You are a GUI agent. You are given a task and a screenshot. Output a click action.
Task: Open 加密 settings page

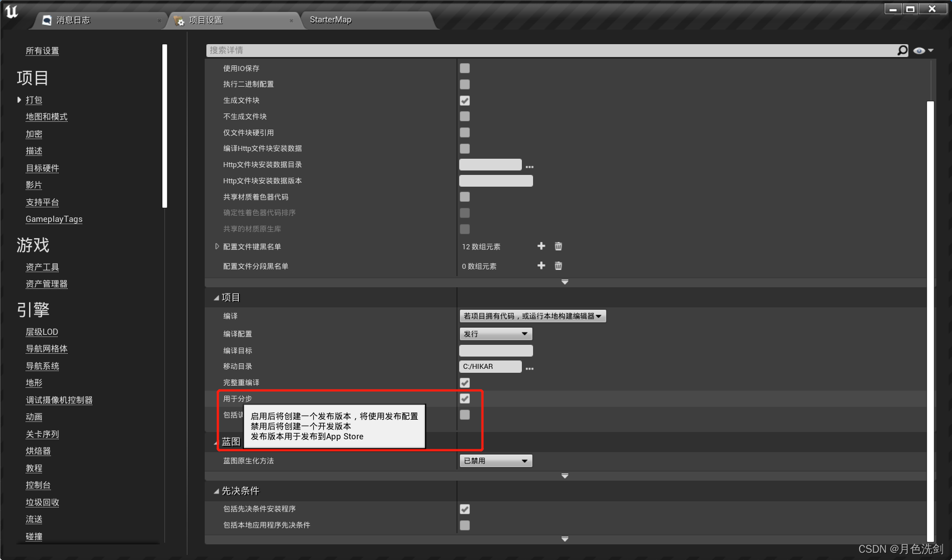click(34, 134)
